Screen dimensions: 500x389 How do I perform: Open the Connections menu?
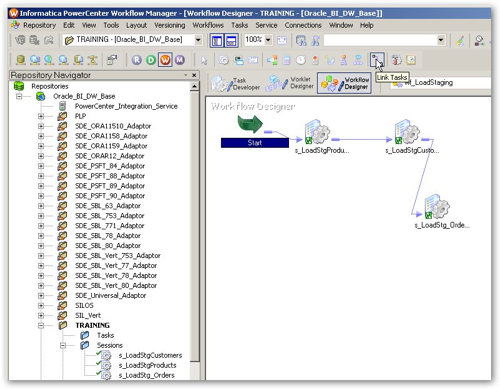point(303,25)
